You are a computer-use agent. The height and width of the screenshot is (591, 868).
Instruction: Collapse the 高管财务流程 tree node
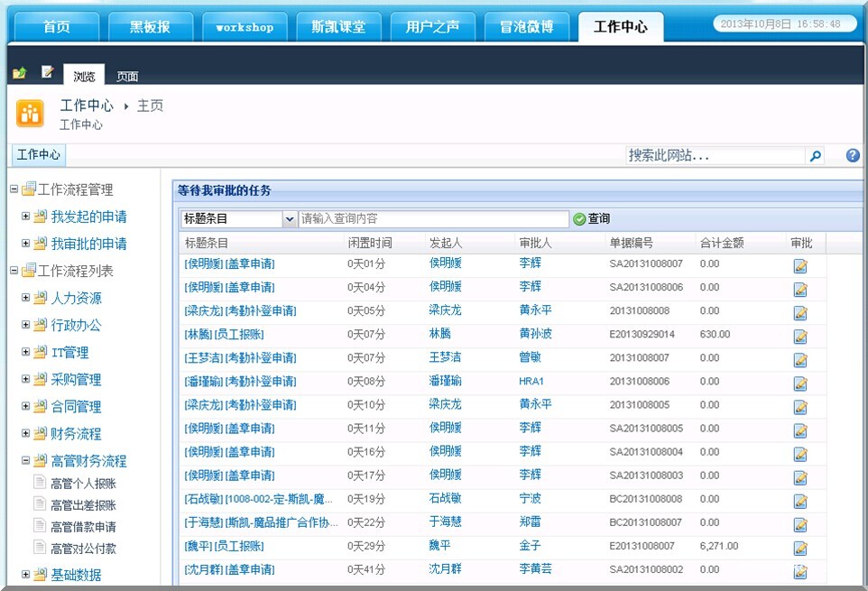point(26,460)
